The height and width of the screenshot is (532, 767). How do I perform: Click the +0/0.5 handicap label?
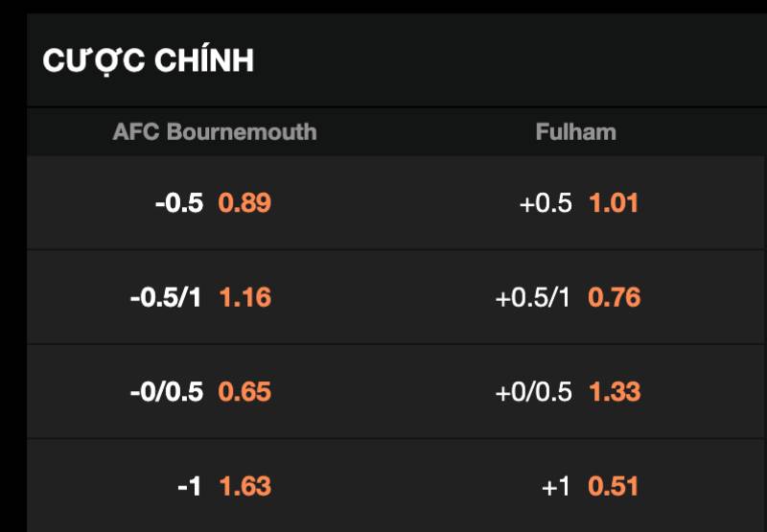click(533, 392)
